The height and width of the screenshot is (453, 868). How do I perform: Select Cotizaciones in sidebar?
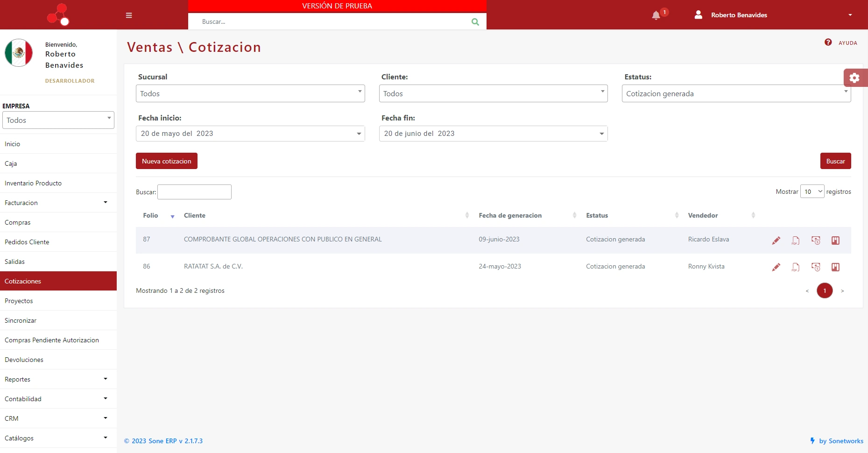coord(58,281)
